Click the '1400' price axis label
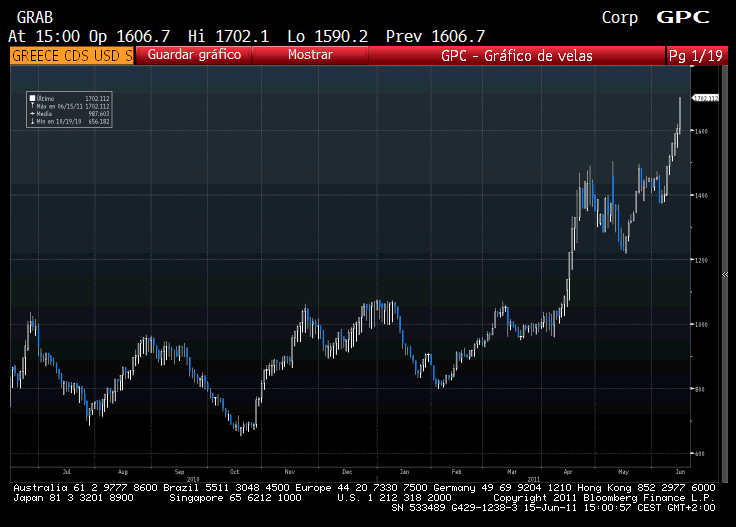The image size is (736, 527). point(701,195)
